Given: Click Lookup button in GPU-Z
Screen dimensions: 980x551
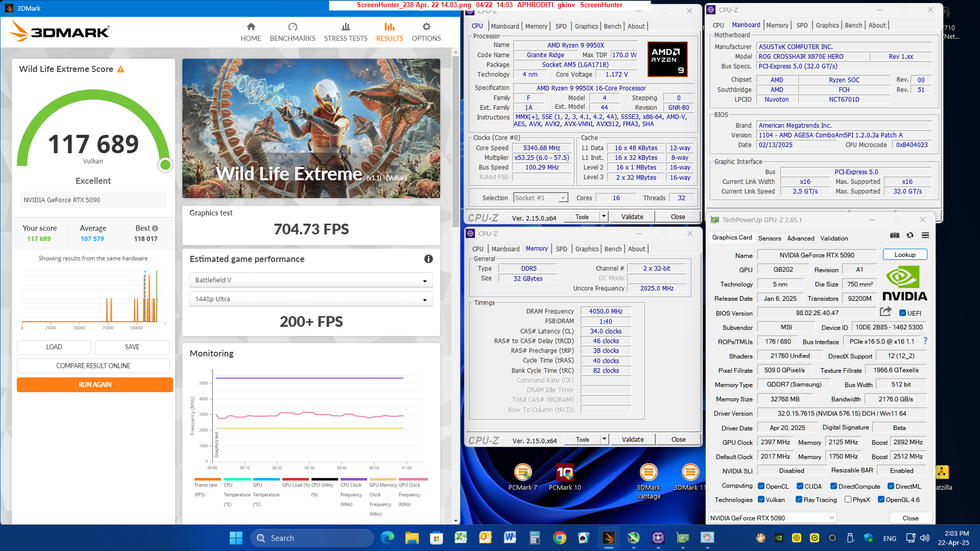Looking at the screenshot, I should 905,254.
